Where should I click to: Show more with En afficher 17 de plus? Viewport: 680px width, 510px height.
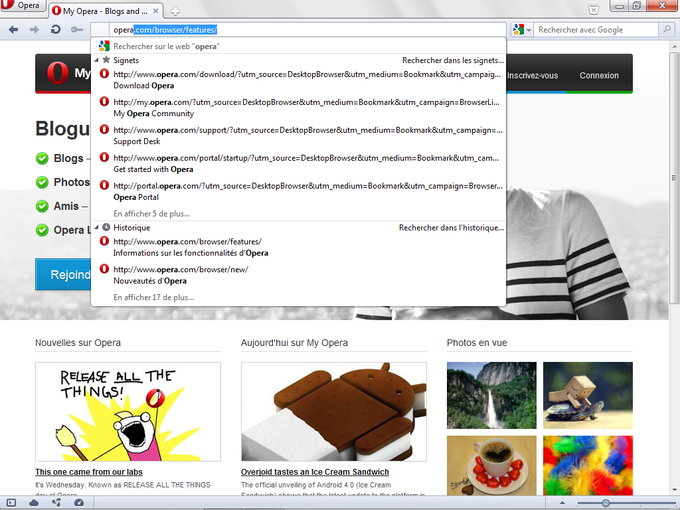pos(154,298)
